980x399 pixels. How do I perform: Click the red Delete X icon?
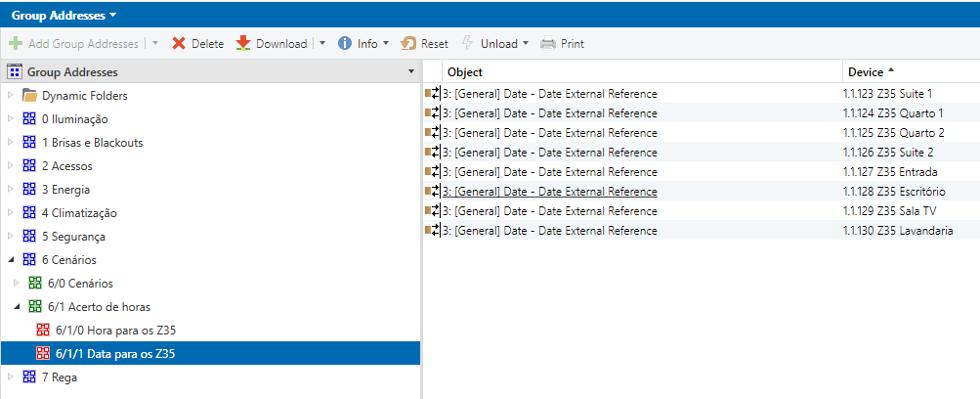pos(179,44)
